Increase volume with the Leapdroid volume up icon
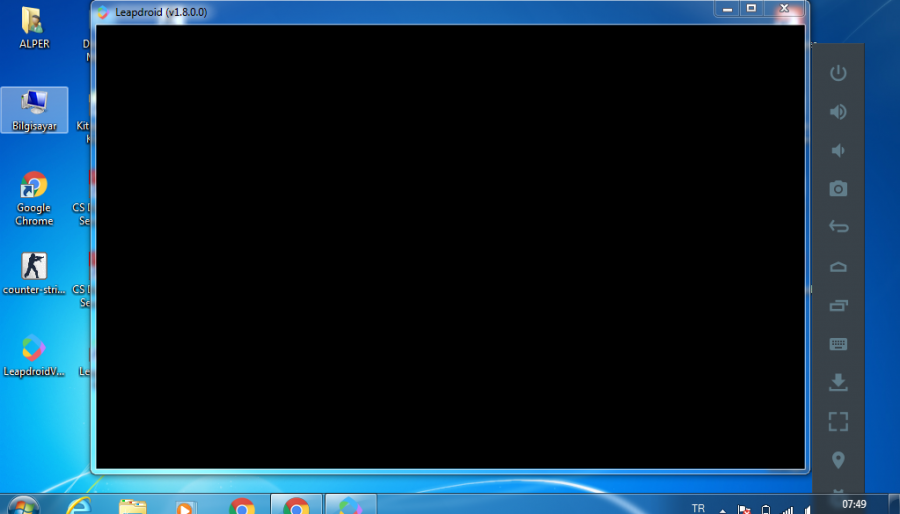The image size is (900, 514). [838, 111]
